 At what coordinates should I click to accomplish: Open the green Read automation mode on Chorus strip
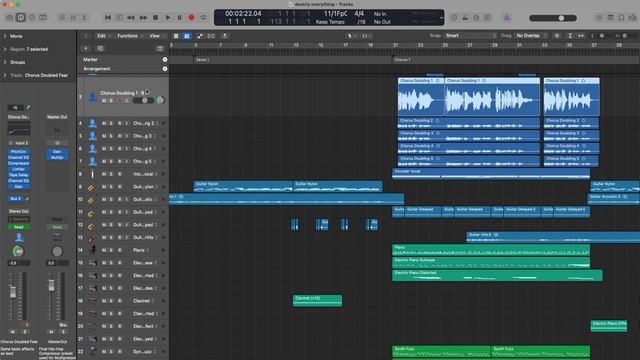(19, 227)
